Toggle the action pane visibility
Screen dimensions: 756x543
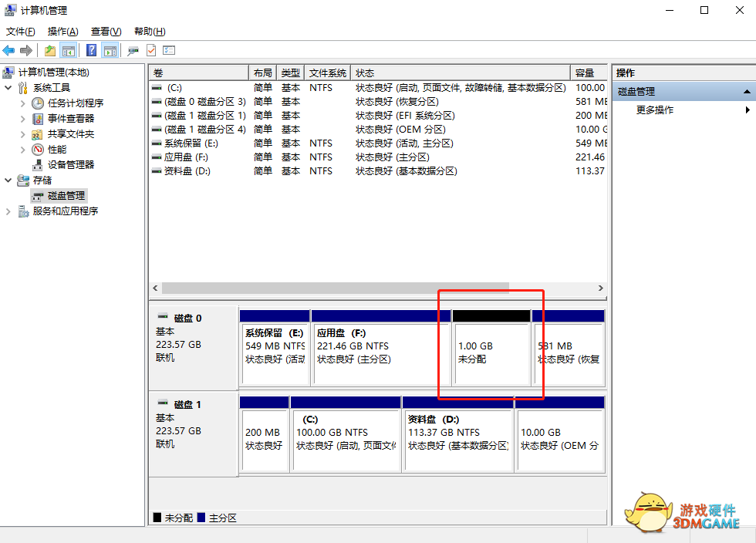111,49
